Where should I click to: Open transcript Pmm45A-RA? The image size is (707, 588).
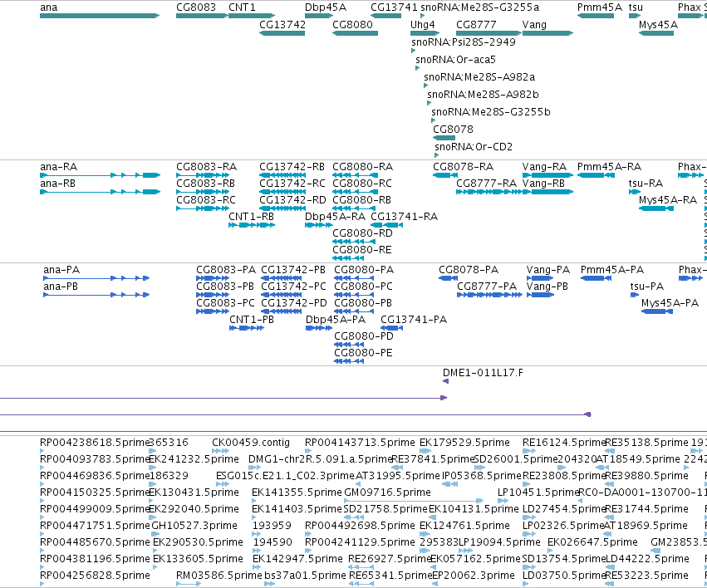click(609, 167)
